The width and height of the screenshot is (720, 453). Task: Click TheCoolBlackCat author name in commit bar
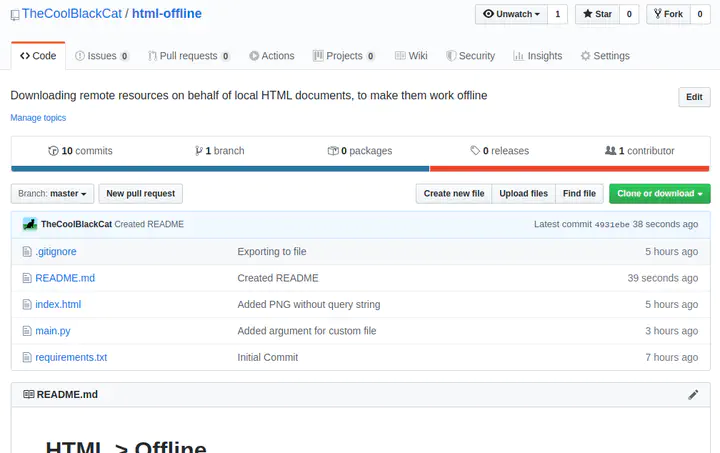(76, 224)
